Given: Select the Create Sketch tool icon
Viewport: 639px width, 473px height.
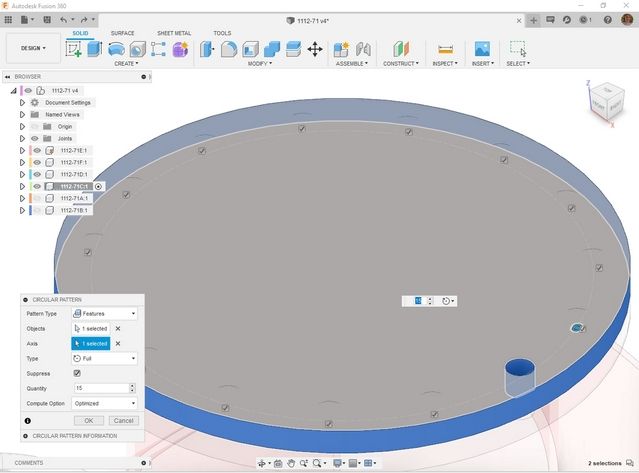Looking at the screenshot, I should [73, 49].
